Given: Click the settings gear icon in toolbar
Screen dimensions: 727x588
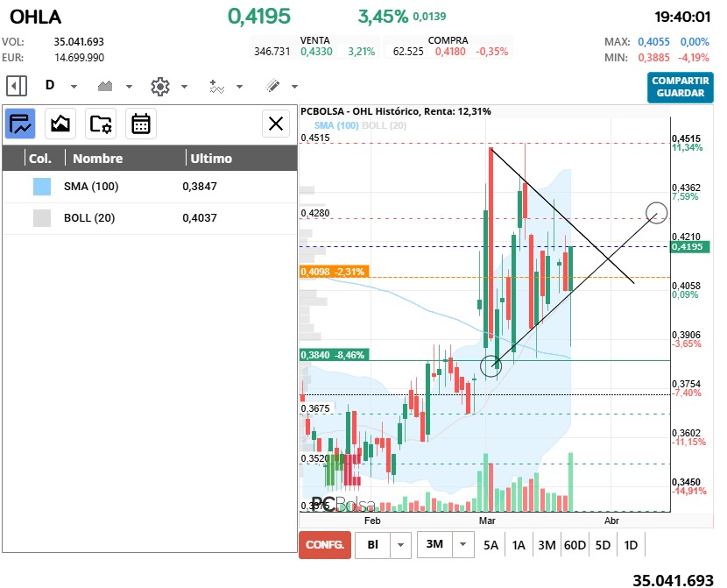Looking at the screenshot, I should coord(159,86).
